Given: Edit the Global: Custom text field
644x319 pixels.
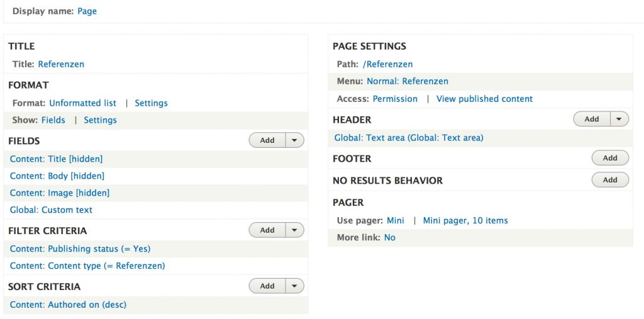Looking at the screenshot, I should 51,210.
